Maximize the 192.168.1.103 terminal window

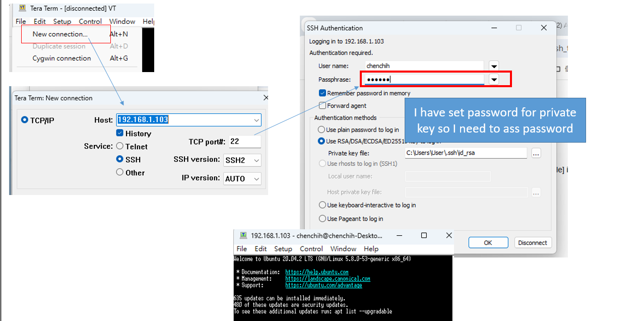(424, 235)
